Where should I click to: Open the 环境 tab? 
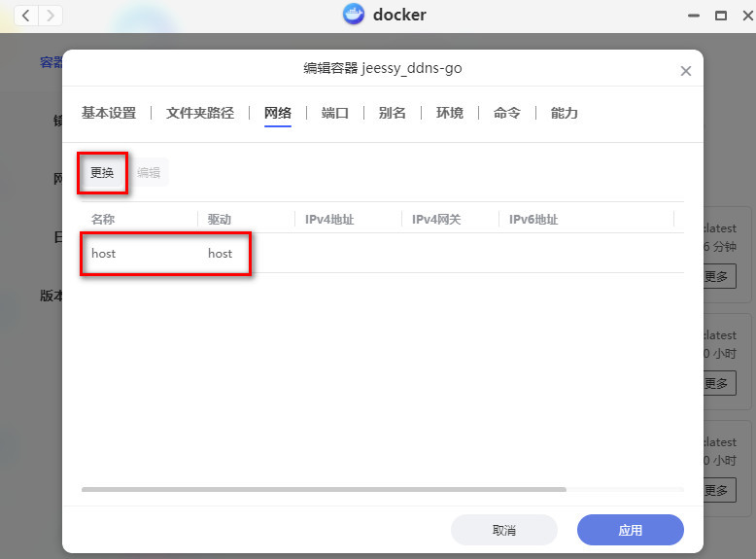tap(450, 113)
